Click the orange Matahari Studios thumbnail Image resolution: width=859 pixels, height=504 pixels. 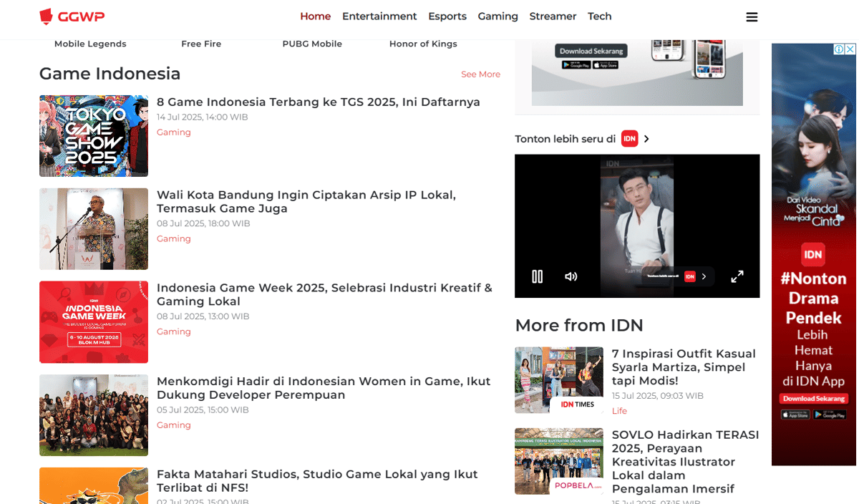pyautogui.click(x=94, y=485)
